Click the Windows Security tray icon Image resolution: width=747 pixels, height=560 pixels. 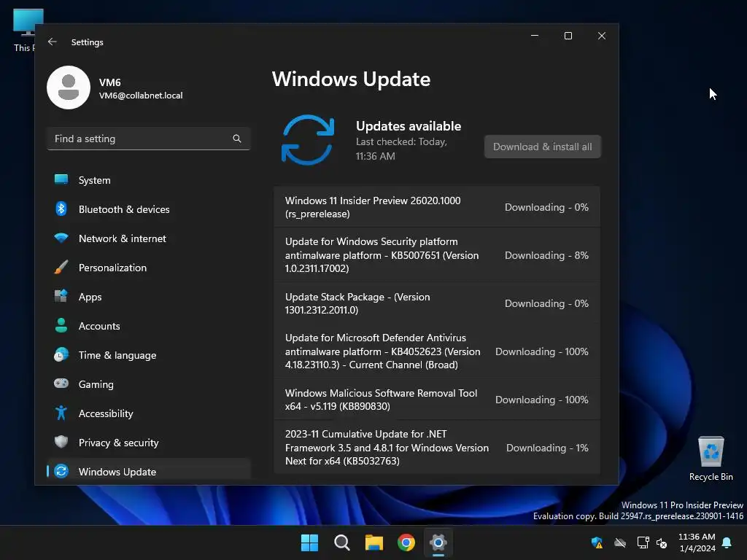pyautogui.click(x=597, y=542)
